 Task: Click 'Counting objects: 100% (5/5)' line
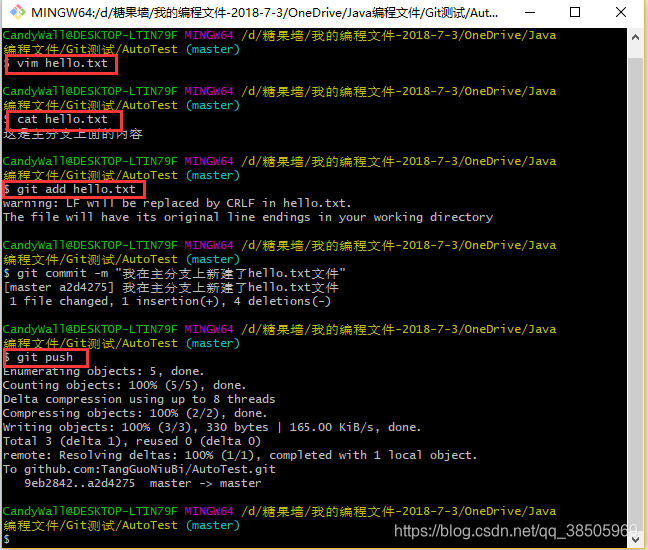pos(124,386)
